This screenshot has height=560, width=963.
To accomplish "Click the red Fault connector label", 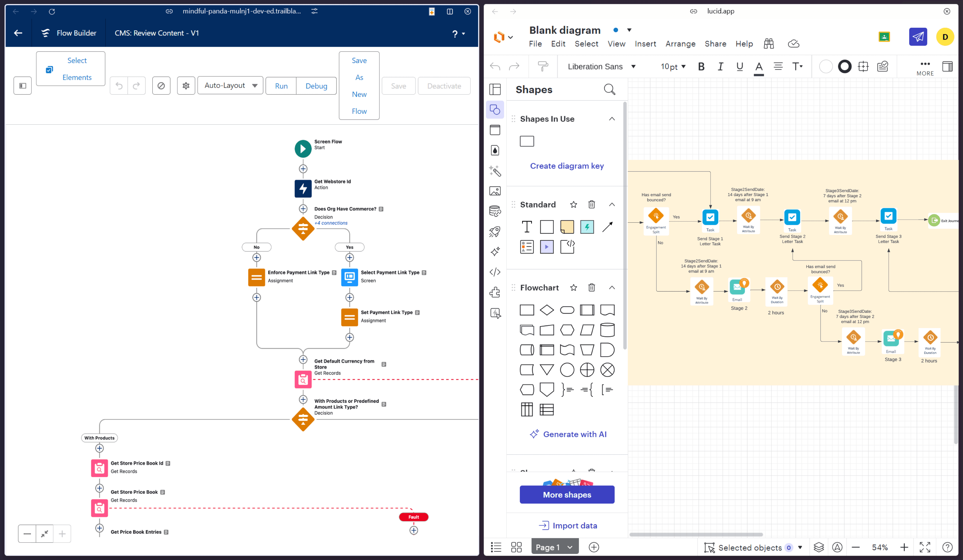I will click(414, 517).
